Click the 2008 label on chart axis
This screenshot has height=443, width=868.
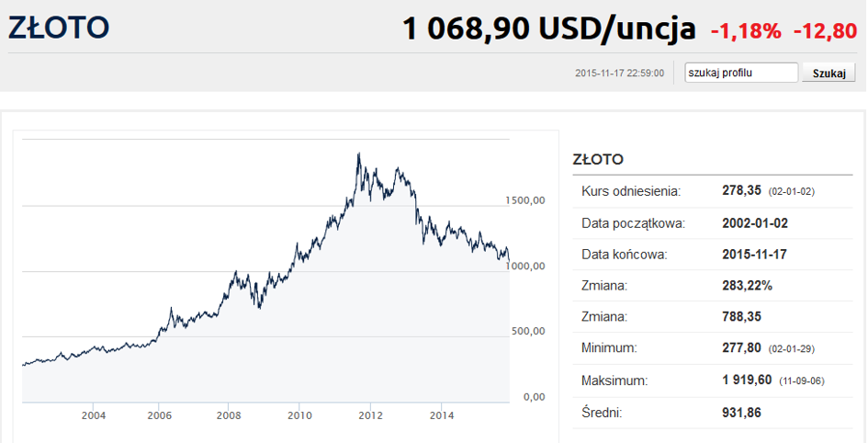(231, 415)
